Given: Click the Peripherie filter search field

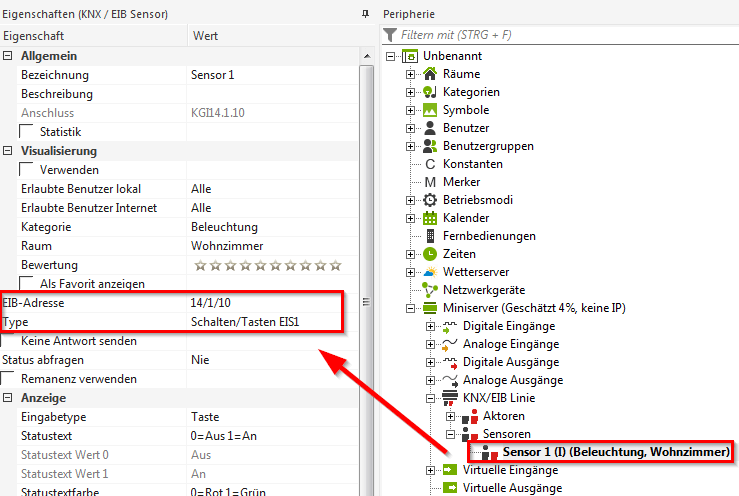Looking at the screenshot, I should click(x=560, y=35).
